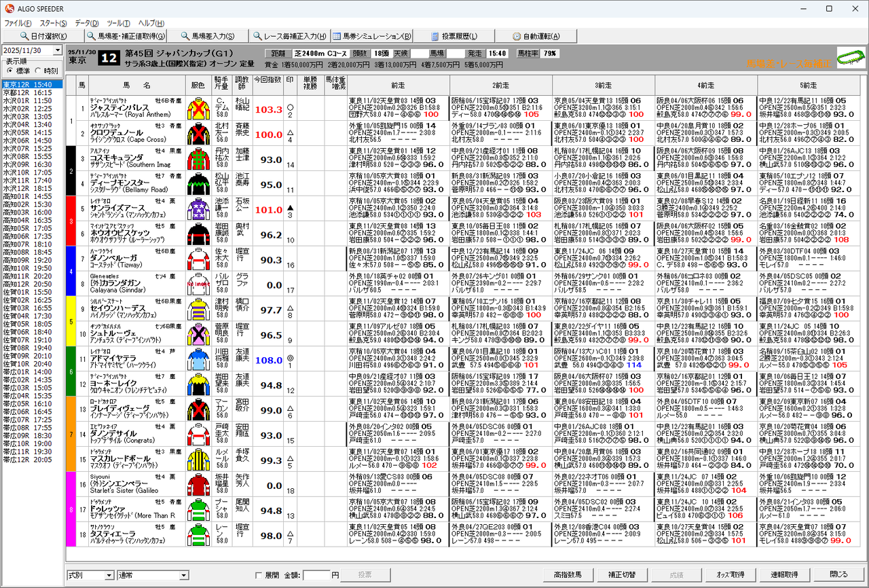Screen dimensions: 869x588
Task: Click the silks icon for サンライズアース
Action: [198, 209]
